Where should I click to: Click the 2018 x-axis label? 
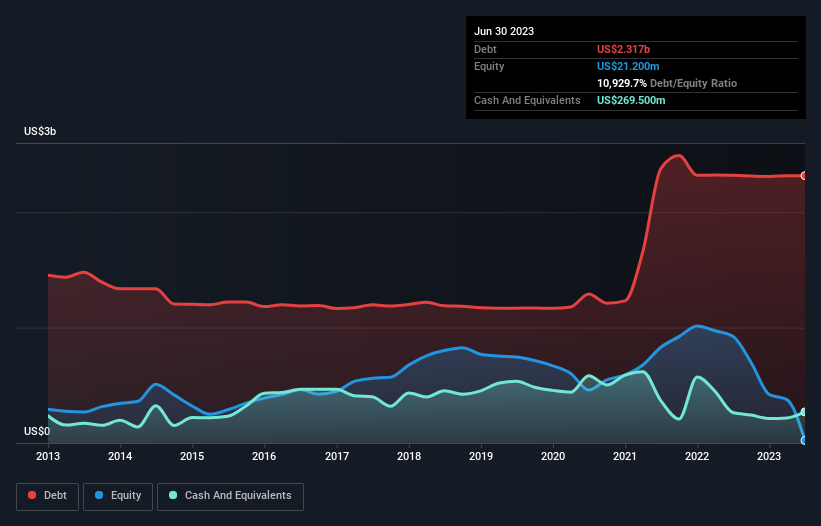tap(409, 456)
